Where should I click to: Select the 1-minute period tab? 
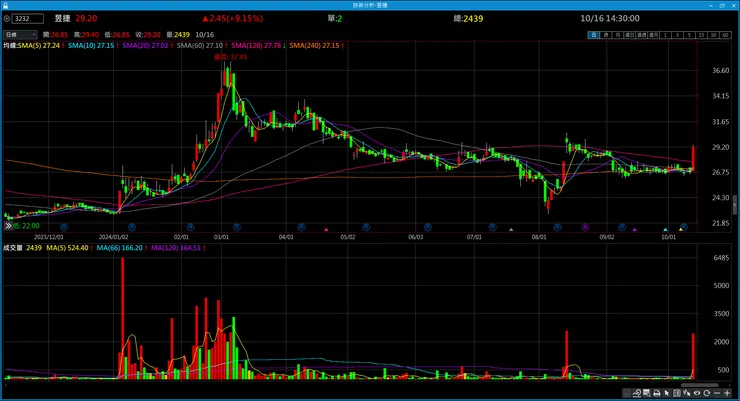click(x=665, y=35)
